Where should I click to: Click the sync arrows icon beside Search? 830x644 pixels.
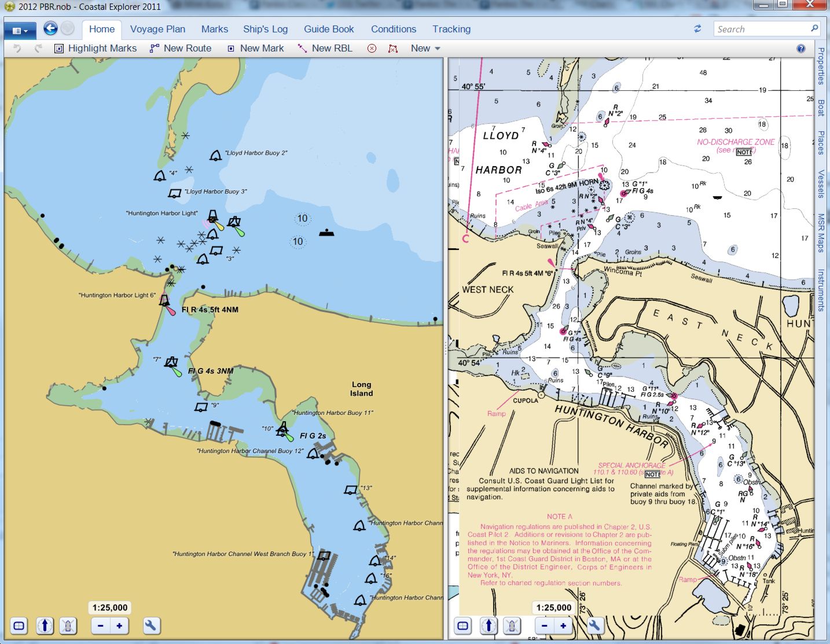pos(697,29)
